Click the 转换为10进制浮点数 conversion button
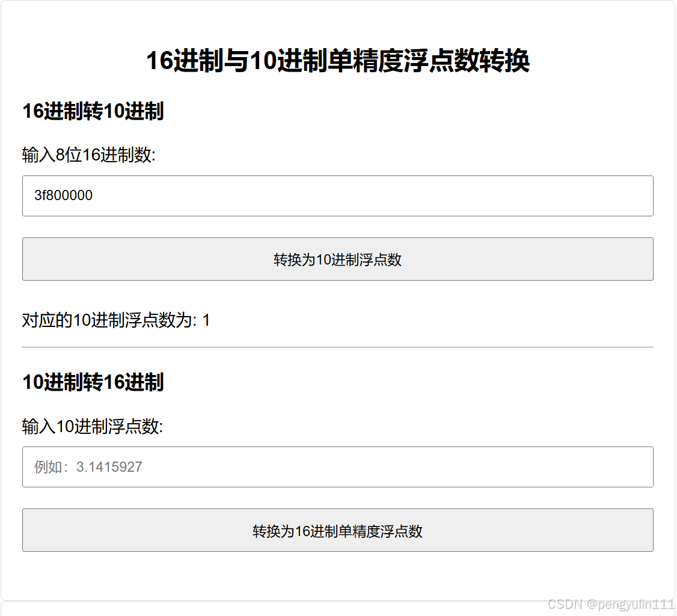The width and height of the screenshot is (677, 616). click(337, 259)
